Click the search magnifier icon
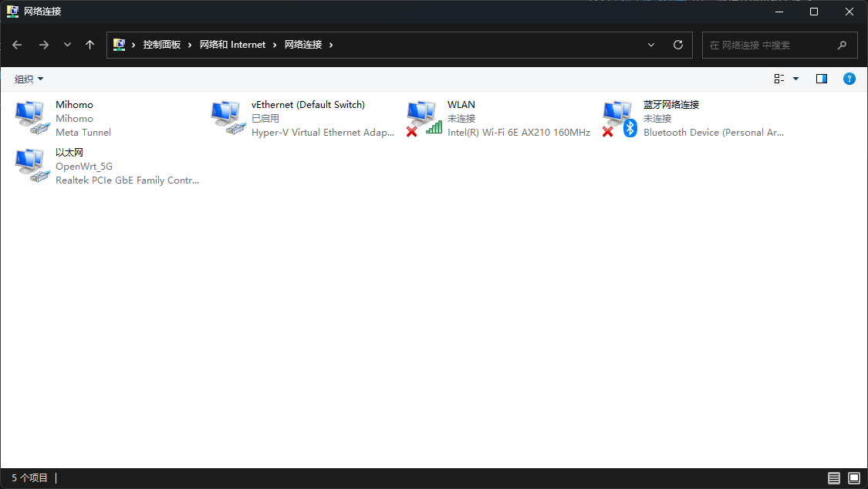 842,45
